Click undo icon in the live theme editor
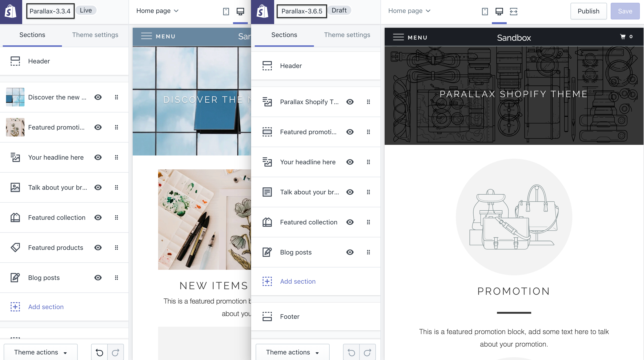 click(99, 353)
